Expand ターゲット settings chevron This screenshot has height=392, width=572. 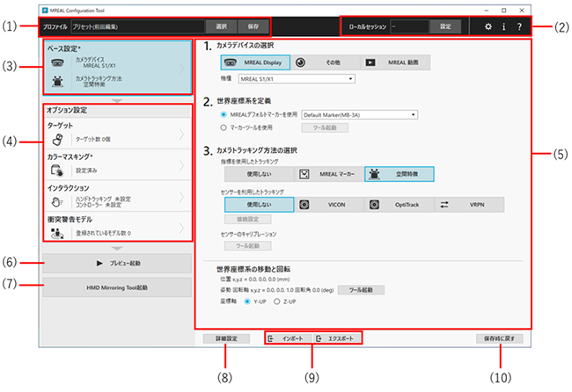(181, 134)
